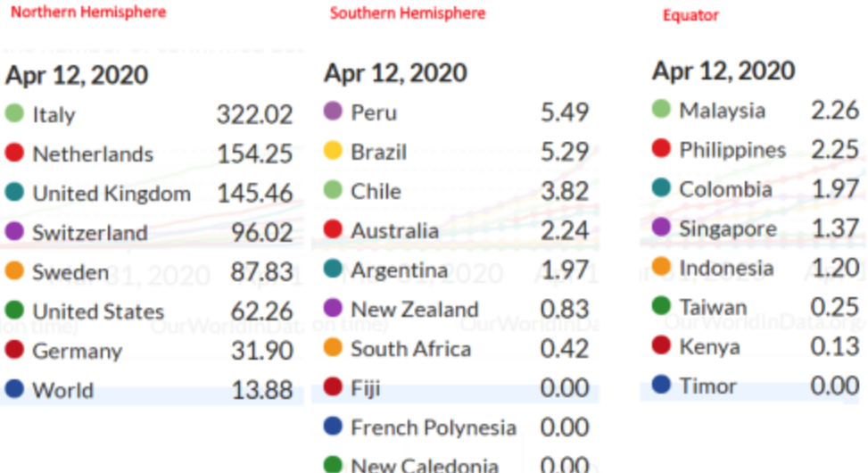Image resolution: width=868 pixels, height=473 pixels.
Task: Select the Switzerland legend entry
Action: tap(89, 233)
